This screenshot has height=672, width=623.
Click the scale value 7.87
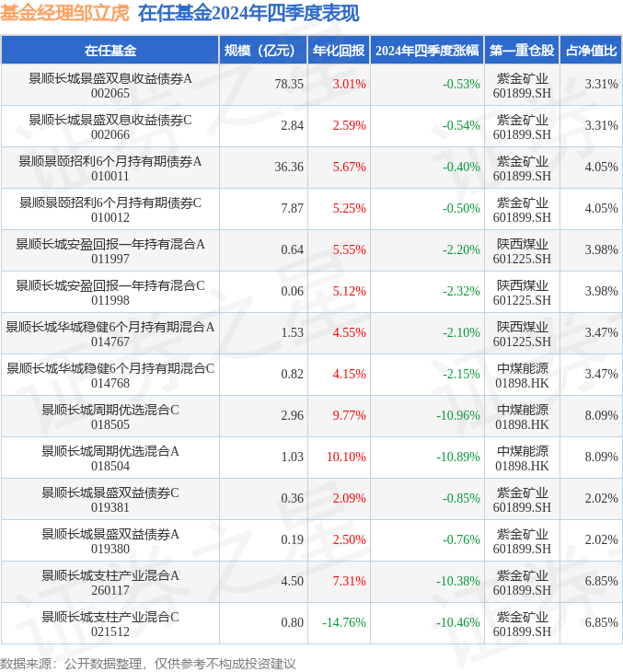(x=293, y=208)
